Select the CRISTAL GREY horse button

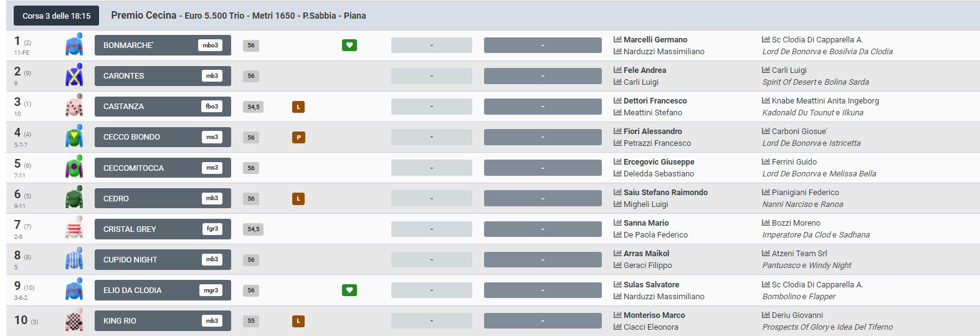point(163,229)
